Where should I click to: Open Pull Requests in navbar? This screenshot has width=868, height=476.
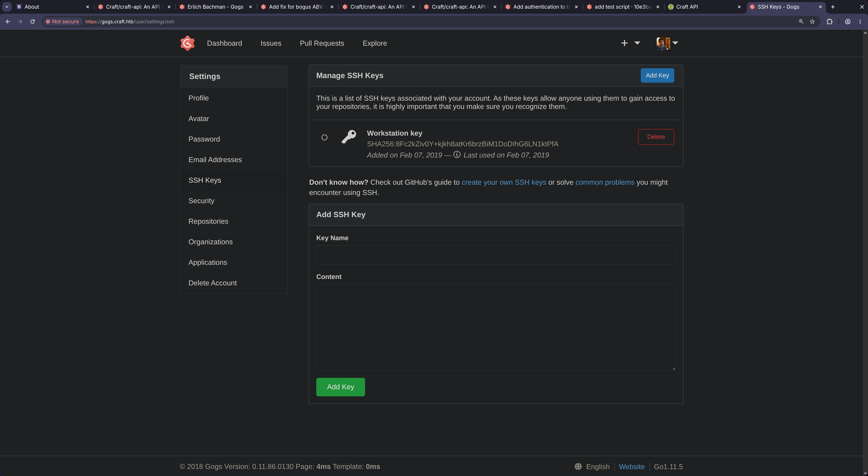(322, 43)
